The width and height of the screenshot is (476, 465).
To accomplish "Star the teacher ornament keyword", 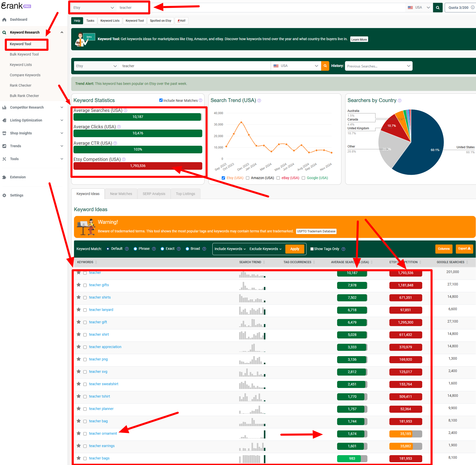I will pos(79,433).
